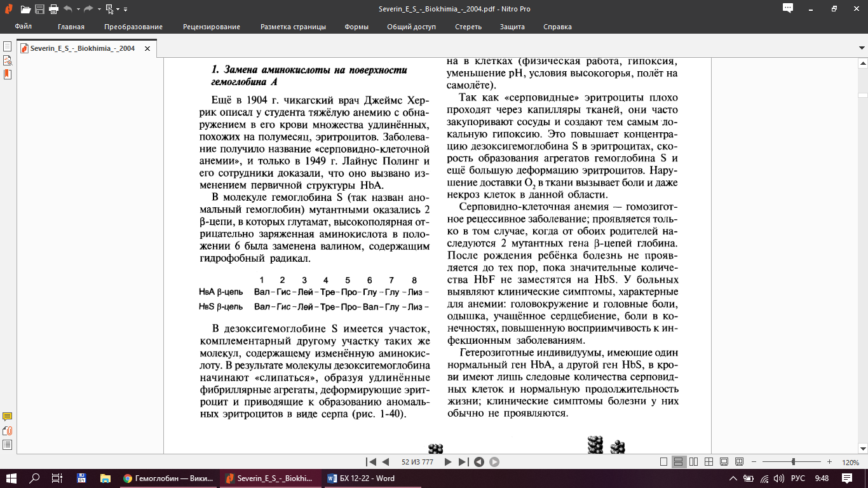The image size is (868, 488).
Task: Zoom in with the plus button
Action: (829, 462)
